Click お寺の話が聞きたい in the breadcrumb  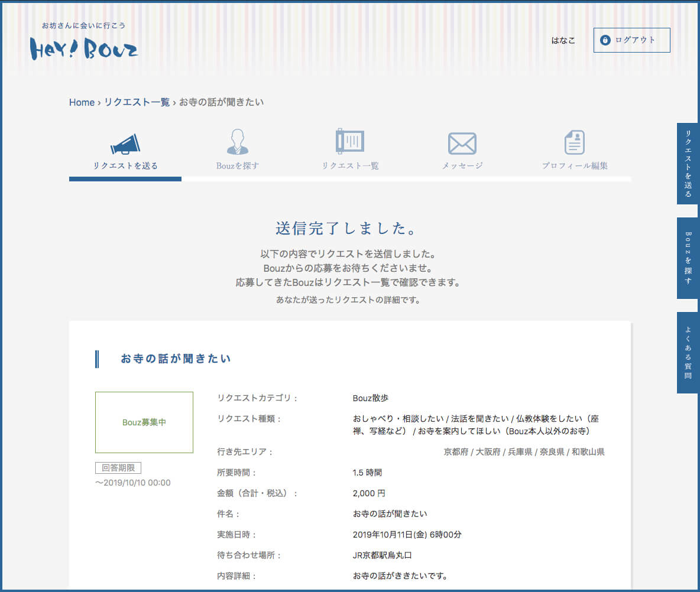[221, 102]
